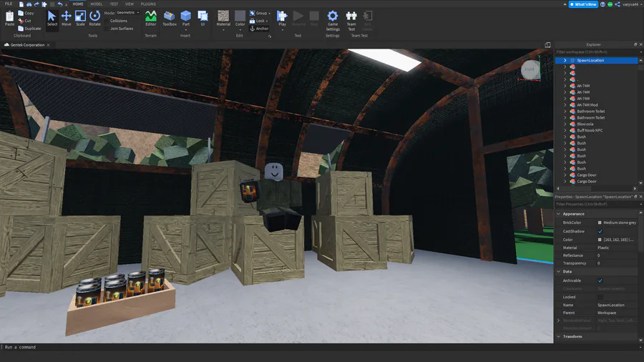
Task: Toggle the CastShadow checkbox
Action: point(600,232)
